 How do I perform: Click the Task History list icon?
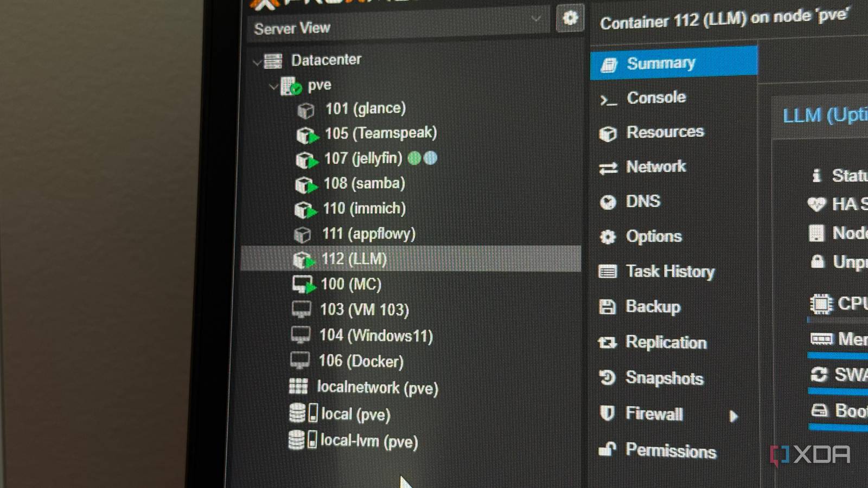coord(607,271)
